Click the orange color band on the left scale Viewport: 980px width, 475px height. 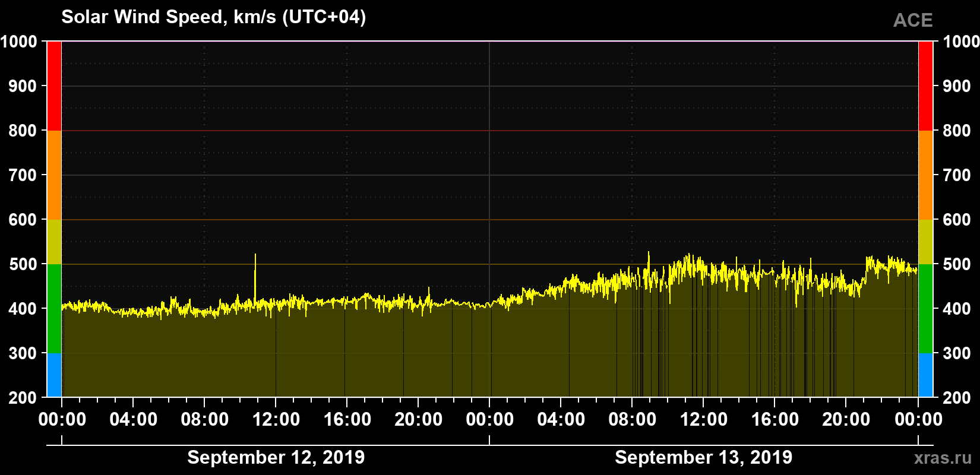pyautogui.click(x=54, y=175)
